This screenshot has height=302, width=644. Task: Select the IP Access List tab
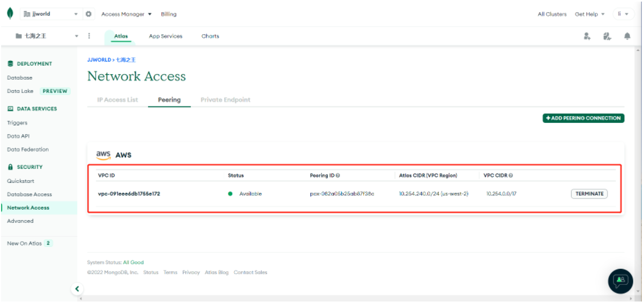(x=118, y=100)
